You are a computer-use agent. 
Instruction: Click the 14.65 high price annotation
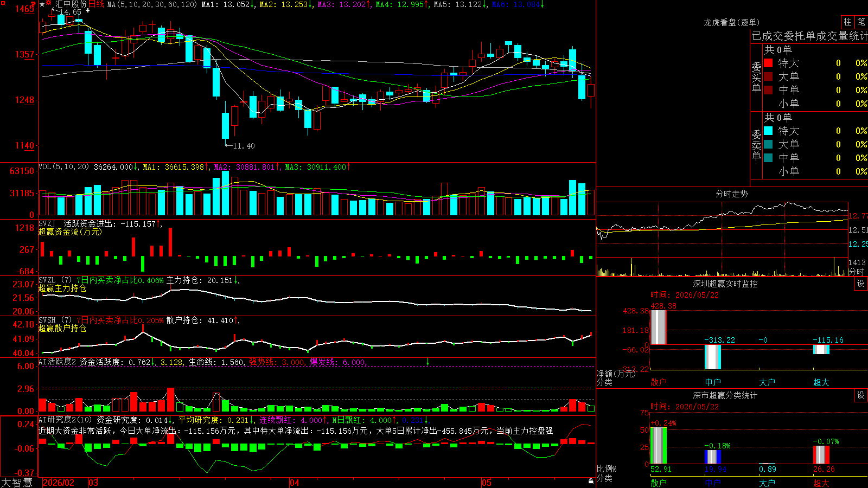click(x=70, y=12)
